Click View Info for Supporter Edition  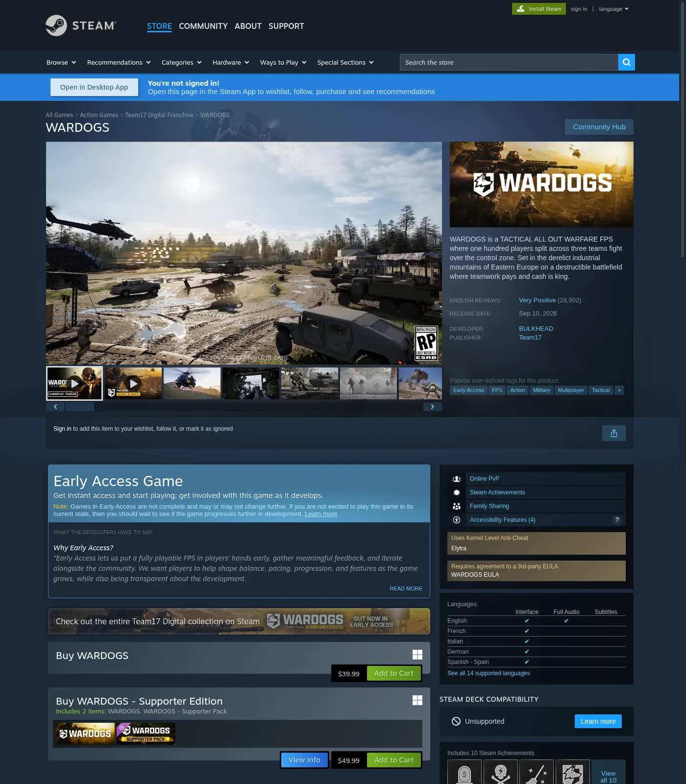304,760
